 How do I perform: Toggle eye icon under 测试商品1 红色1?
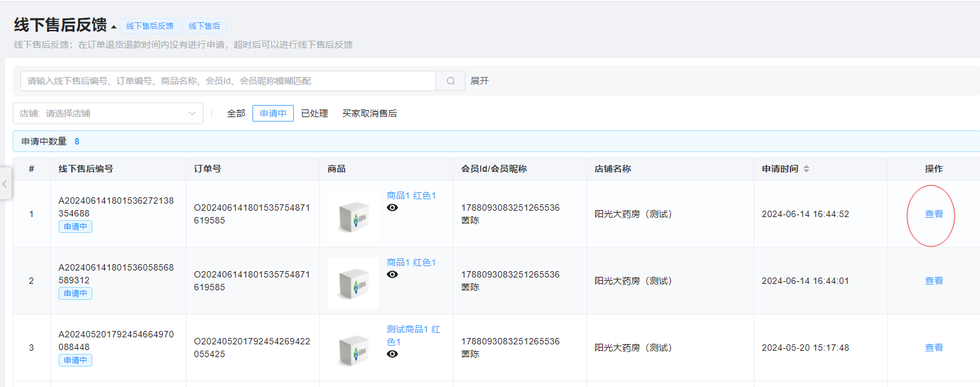(392, 354)
